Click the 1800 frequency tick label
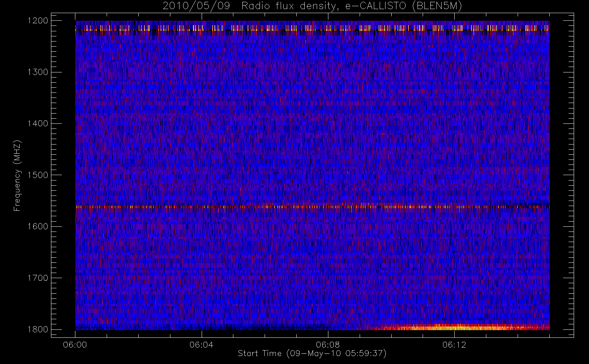Screen dimensions: 589x364 (38, 329)
